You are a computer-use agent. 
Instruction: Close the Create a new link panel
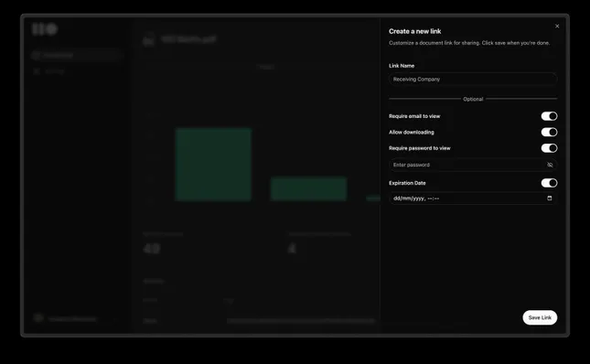557,26
